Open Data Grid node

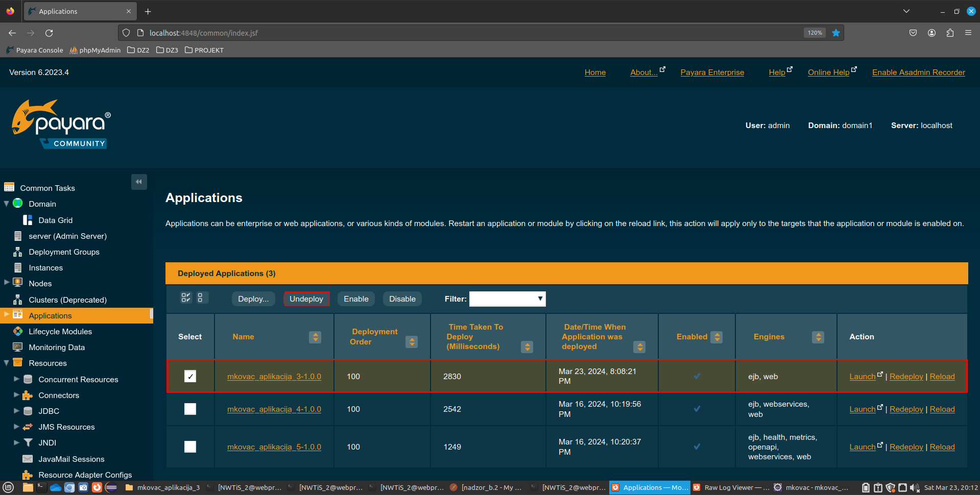click(x=55, y=220)
